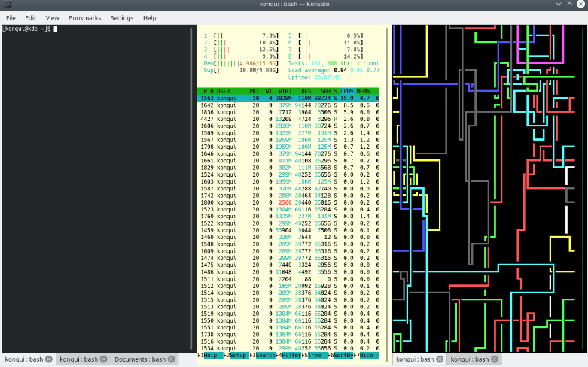Switch to the Documents : bash tab
Viewport: 588px width, 367px height.
tap(141, 359)
